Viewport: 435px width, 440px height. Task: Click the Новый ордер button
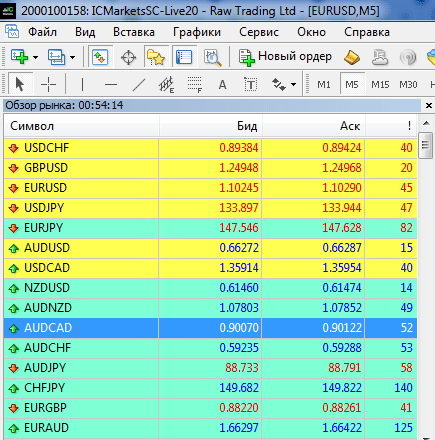tap(285, 57)
